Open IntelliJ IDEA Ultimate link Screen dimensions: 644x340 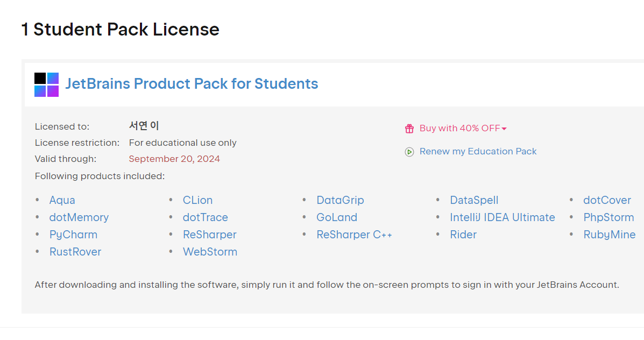click(x=502, y=217)
